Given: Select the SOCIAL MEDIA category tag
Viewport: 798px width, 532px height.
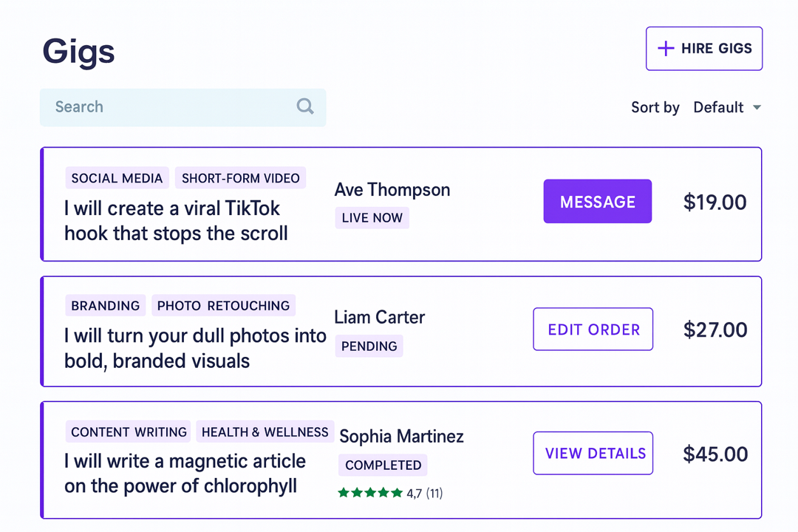Looking at the screenshot, I should 117,177.
